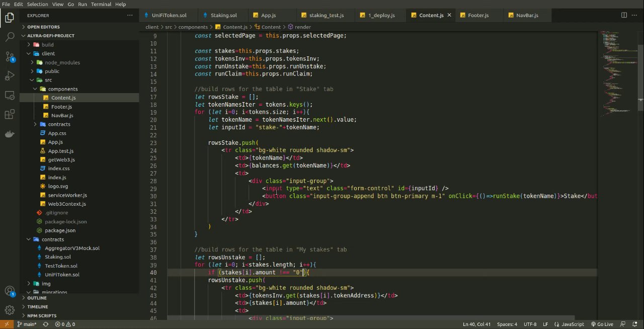Expand the NPM SCRIPTS section
This screenshot has width=644, height=329.
click(x=42, y=315)
